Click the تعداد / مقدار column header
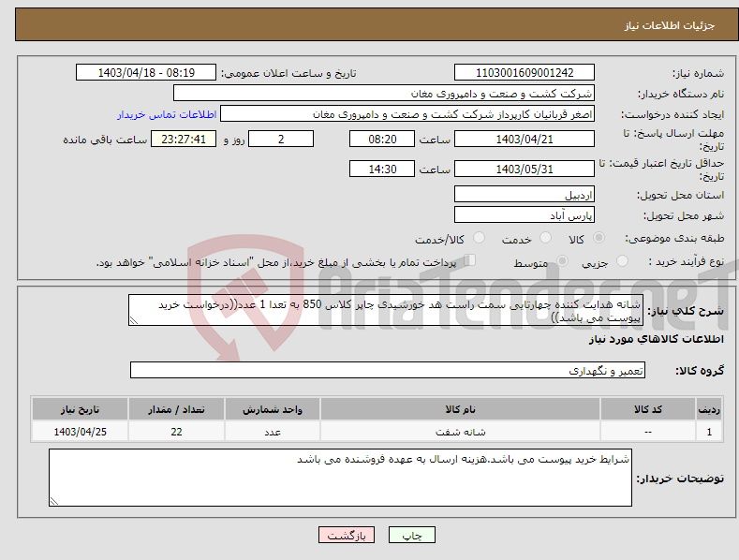Viewport: 739px width, 560px height. pos(176,409)
